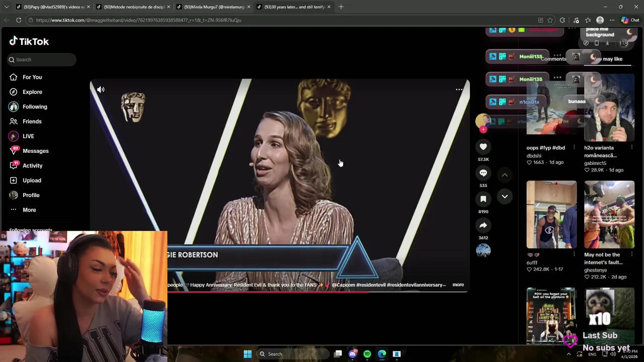
Task: Open the 6ufff gym video thumbnail
Action: [551, 214]
